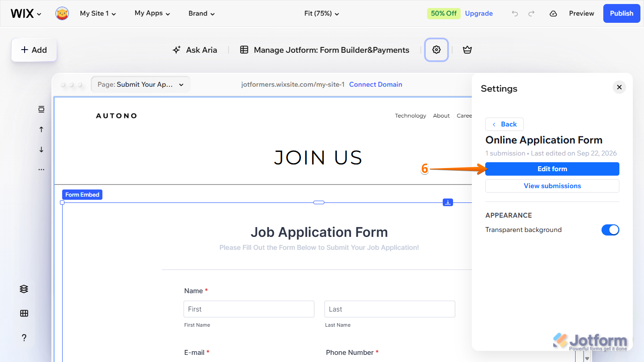Click the section layout icon in left rail
This screenshot has height=362, width=644.
41,109
